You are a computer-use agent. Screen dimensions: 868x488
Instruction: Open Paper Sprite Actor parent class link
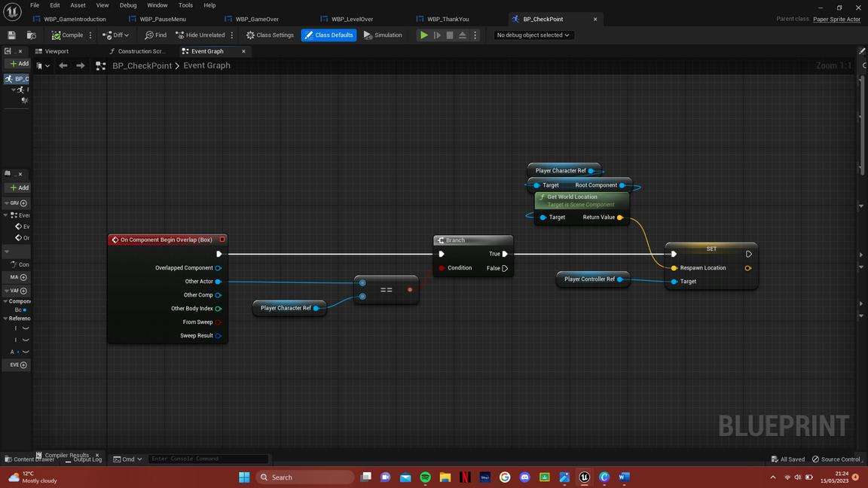836,20
